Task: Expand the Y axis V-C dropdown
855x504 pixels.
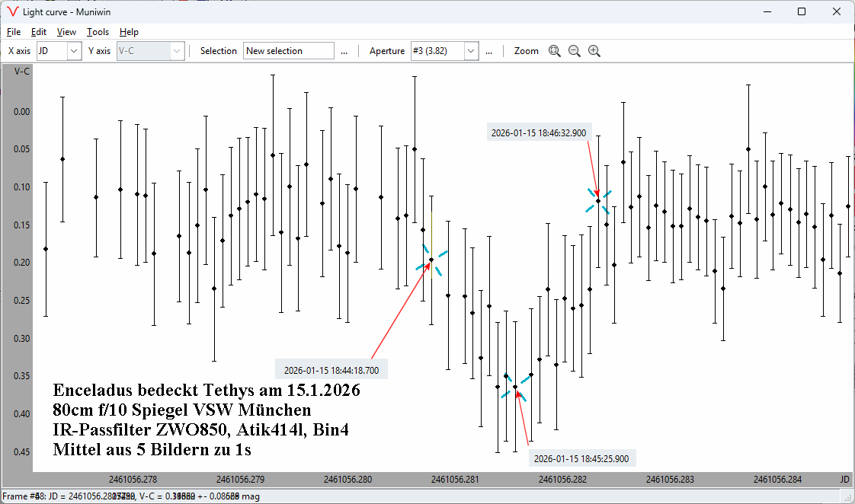Action: point(177,51)
